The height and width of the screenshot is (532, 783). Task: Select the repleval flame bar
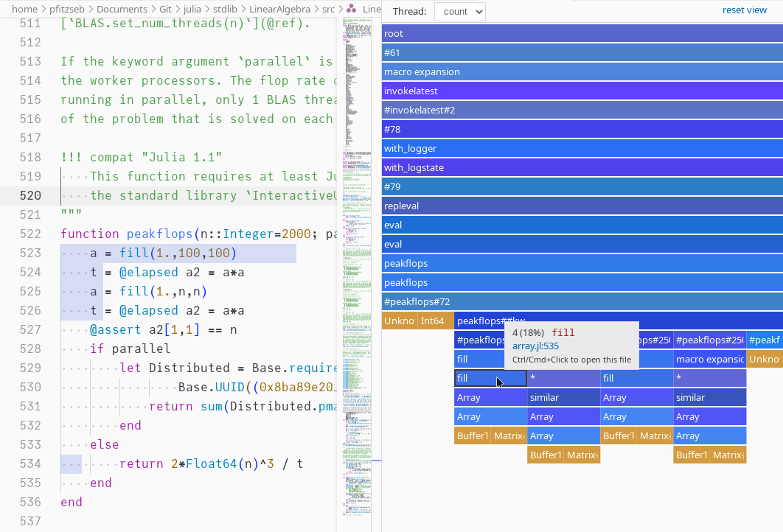click(x=582, y=206)
